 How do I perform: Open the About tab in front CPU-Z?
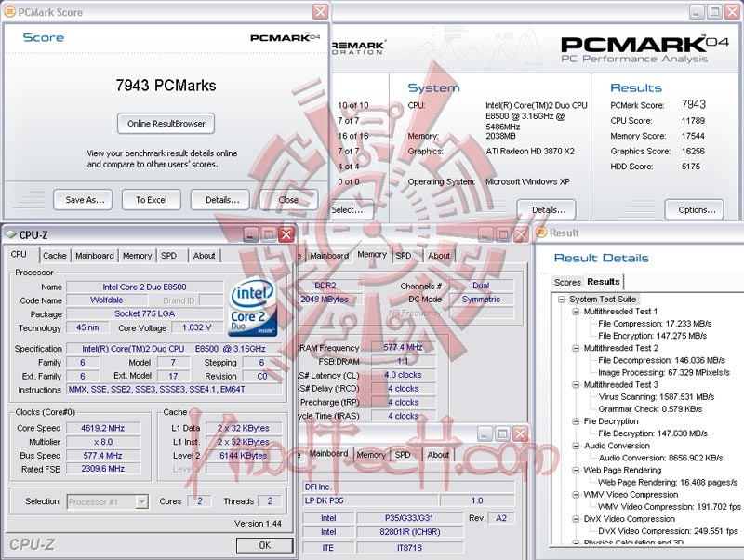(204, 255)
